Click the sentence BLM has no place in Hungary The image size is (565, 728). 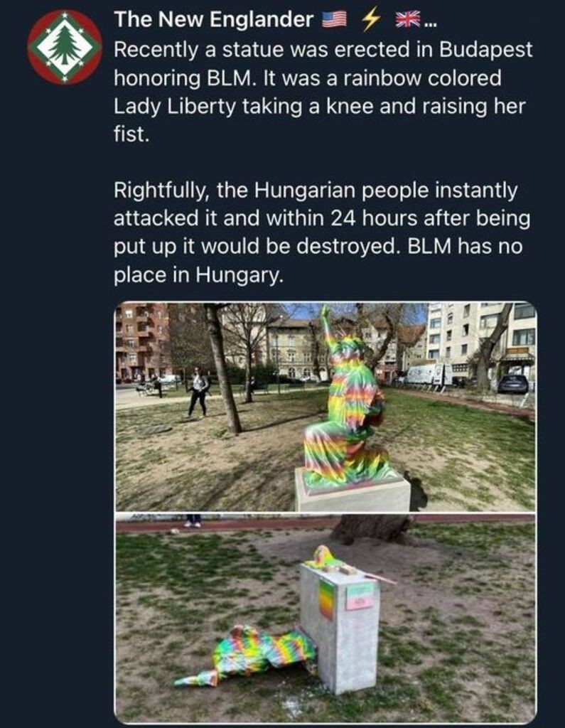(318, 260)
